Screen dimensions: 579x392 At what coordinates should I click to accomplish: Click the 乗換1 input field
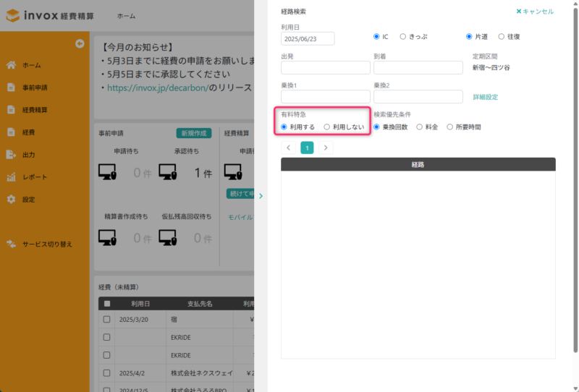pyautogui.click(x=325, y=97)
